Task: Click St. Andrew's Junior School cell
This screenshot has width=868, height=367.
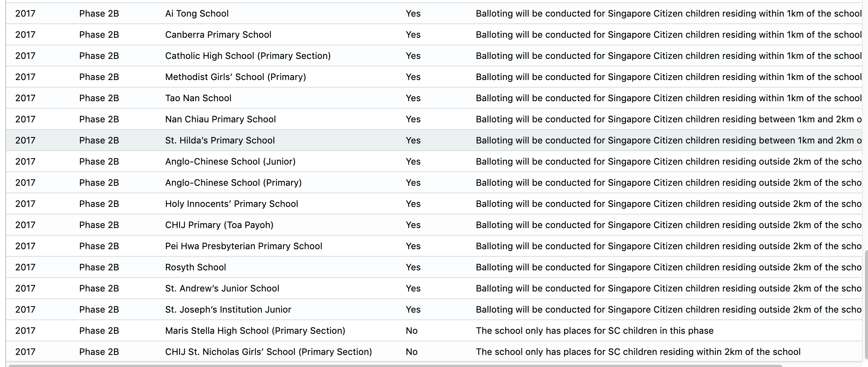Action: [x=222, y=288]
